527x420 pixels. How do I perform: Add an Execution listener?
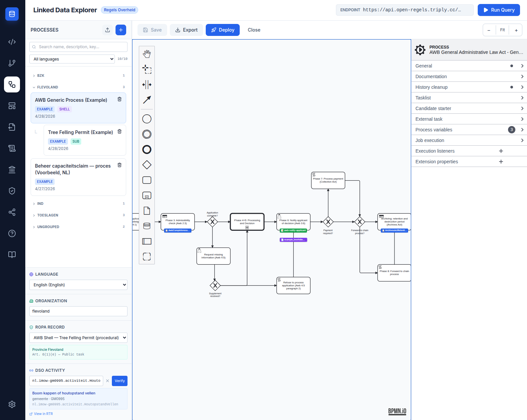tap(501, 151)
